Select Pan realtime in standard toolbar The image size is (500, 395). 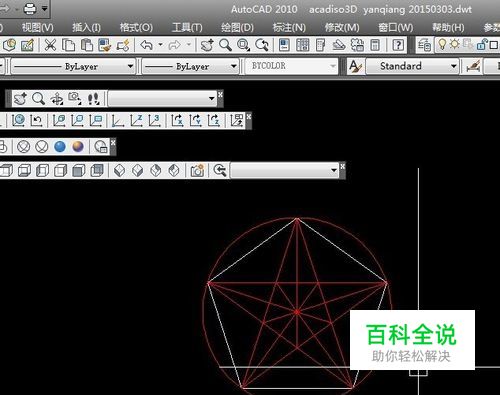tap(207, 45)
